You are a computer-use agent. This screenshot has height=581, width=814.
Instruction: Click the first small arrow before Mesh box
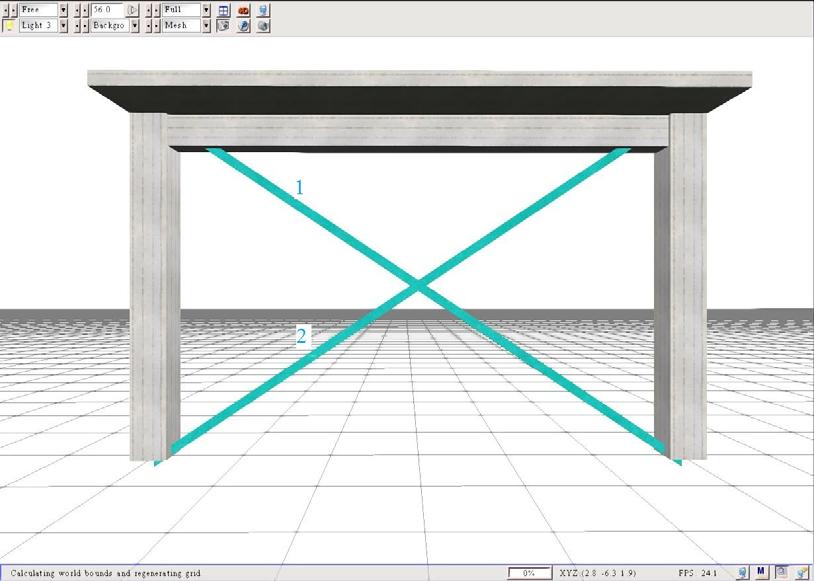[148, 25]
